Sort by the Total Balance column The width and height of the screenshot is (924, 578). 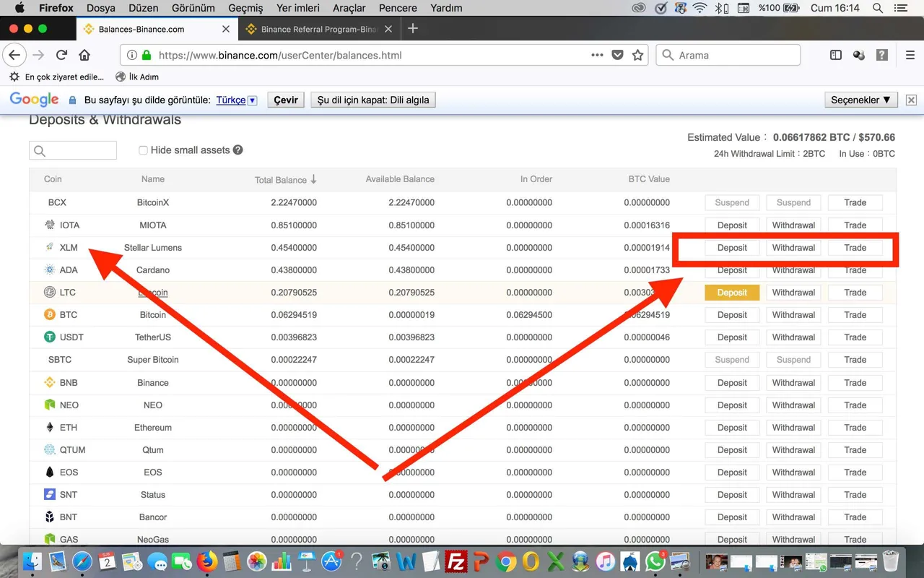click(286, 179)
